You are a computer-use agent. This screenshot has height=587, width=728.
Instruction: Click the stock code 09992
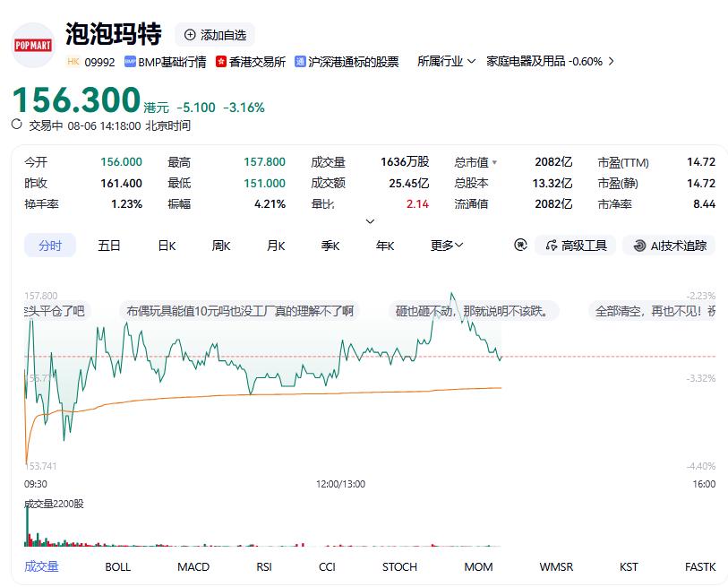click(x=99, y=62)
